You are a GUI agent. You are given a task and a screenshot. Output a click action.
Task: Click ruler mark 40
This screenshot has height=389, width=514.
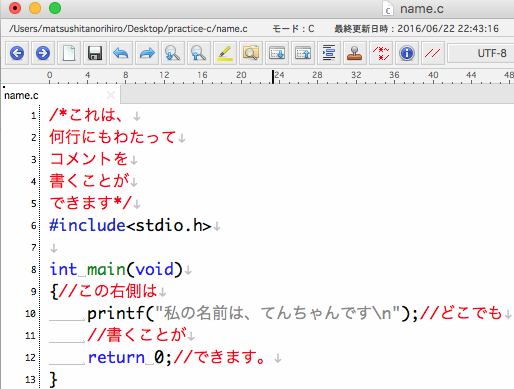433,75
